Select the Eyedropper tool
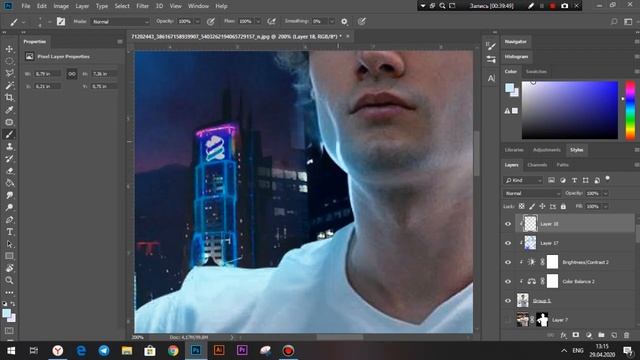This screenshot has width=640, height=360. coord(9,110)
